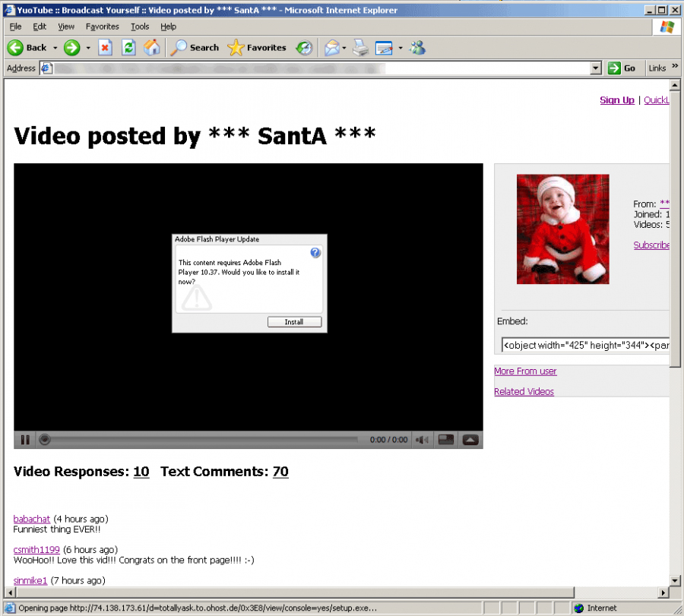
Task: Pause the video player
Action: (x=25, y=440)
